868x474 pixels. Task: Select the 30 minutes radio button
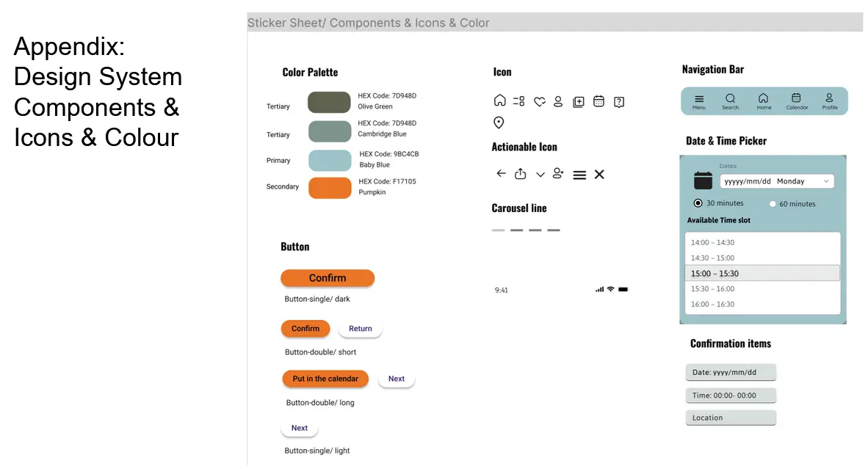tap(698, 203)
